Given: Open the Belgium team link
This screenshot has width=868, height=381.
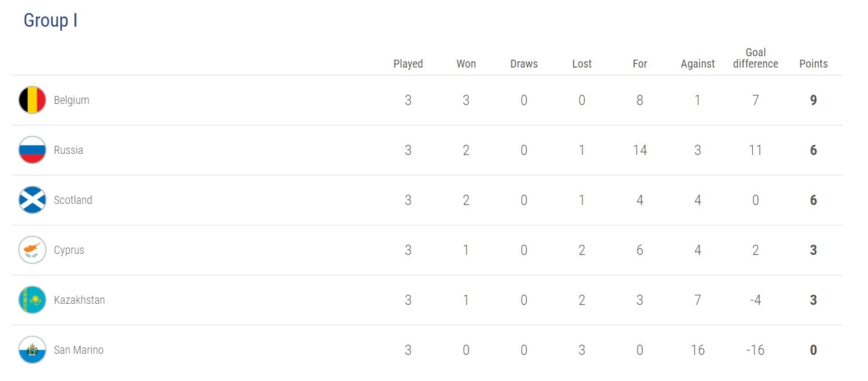Looking at the screenshot, I should point(72,101).
